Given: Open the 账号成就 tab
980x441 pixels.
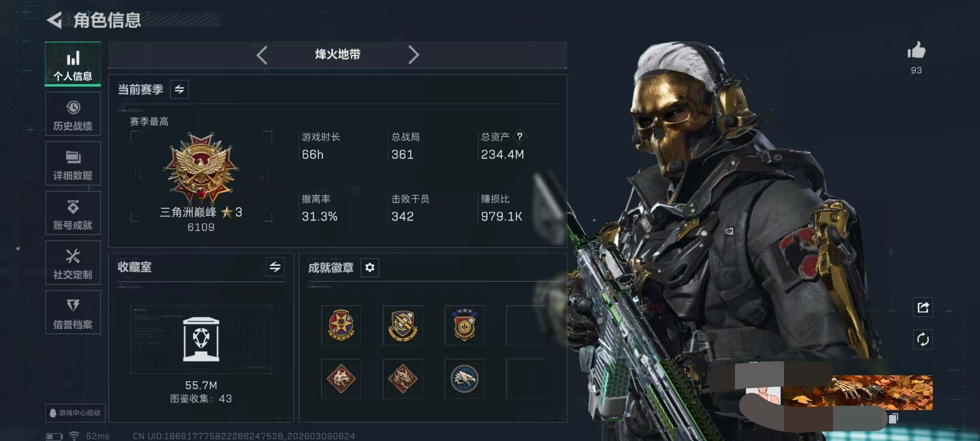Looking at the screenshot, I should click(x=73, y=213).
